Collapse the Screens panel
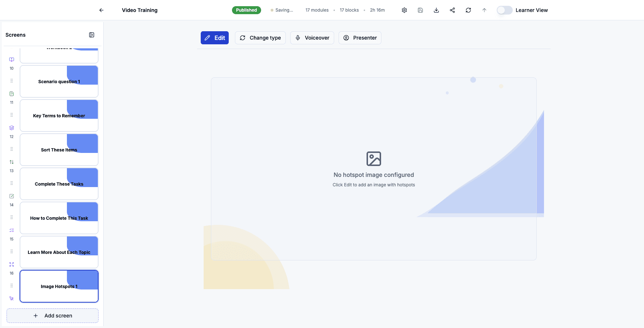The height and width of the screenshot is (328, 644). [x=92, y=35]
